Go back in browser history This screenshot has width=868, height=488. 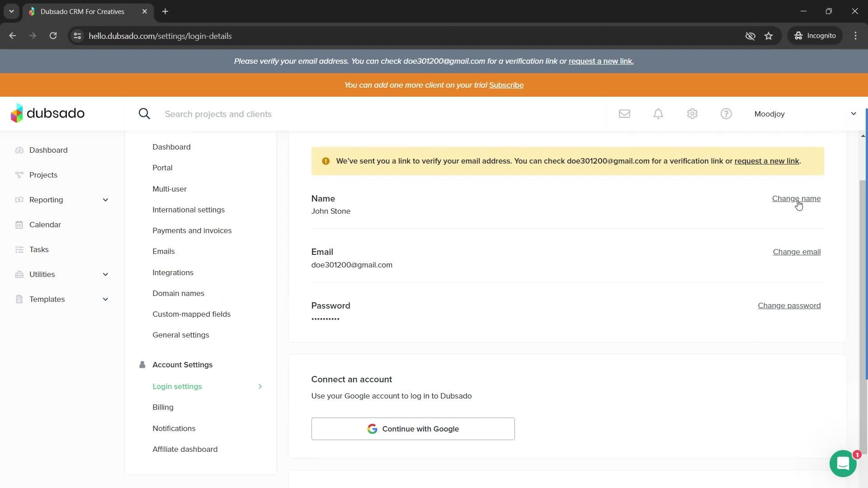13,36
